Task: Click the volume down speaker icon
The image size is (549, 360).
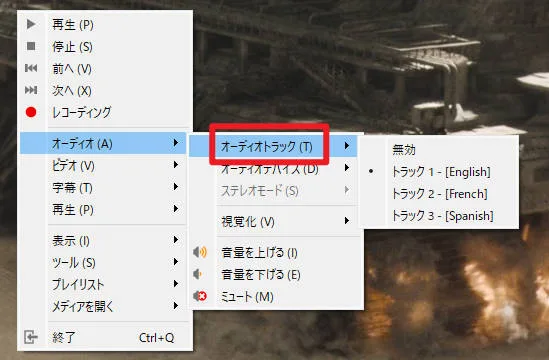Action: [x=198, y=274]
